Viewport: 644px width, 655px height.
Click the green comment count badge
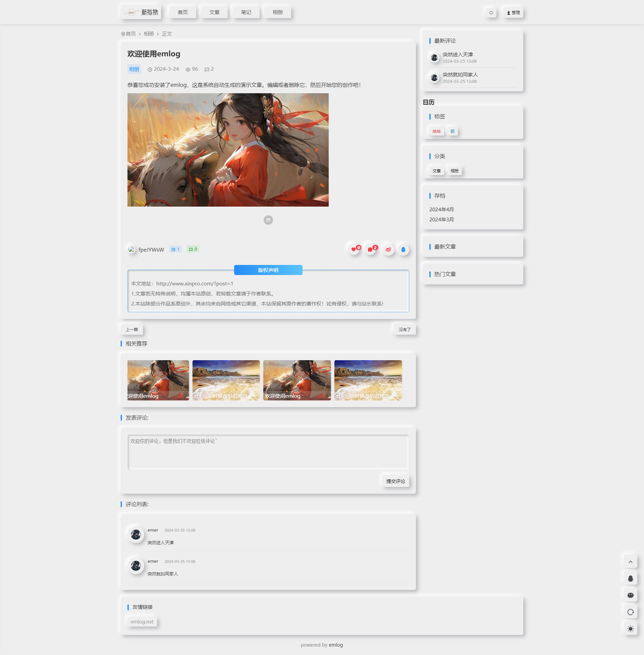tap(193, 249)
